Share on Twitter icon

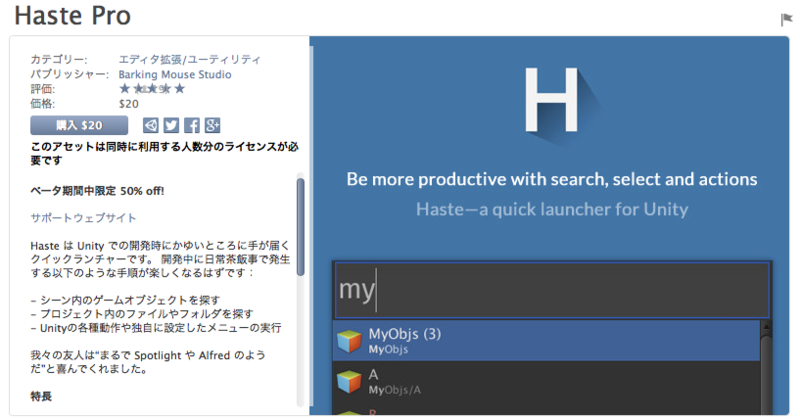pos(171,126)
